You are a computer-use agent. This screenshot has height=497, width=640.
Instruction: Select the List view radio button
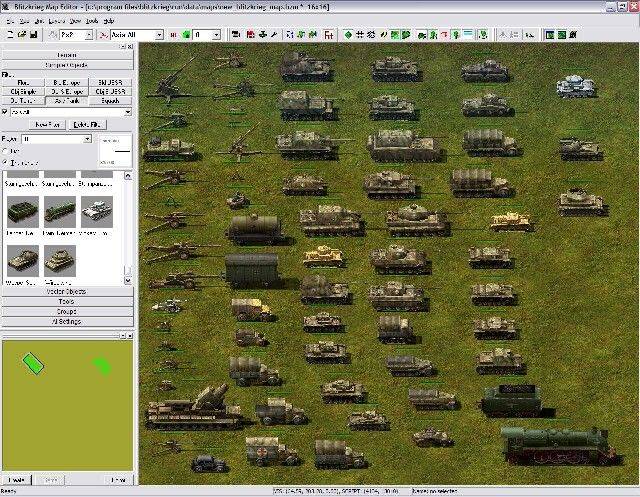(7, 149)
